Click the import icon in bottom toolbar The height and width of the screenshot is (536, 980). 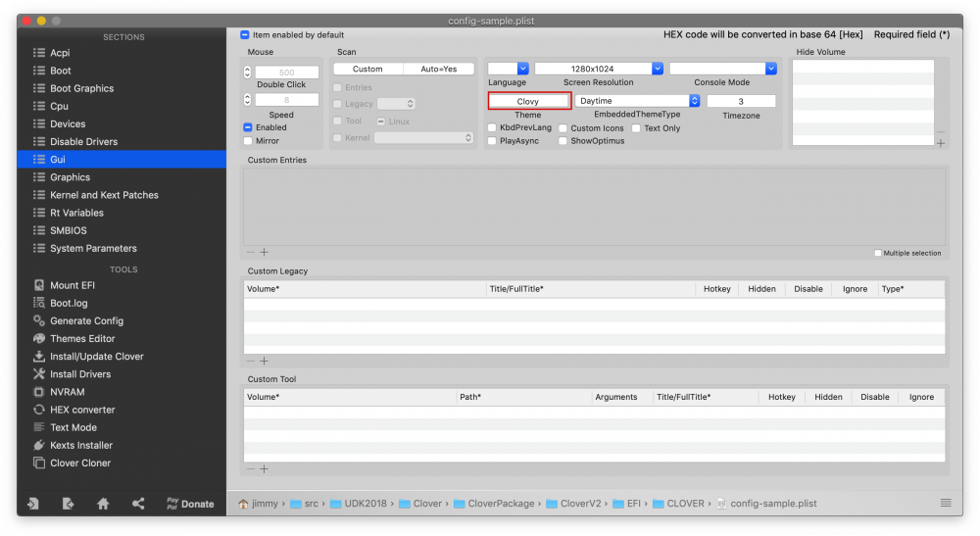point(33,504)
